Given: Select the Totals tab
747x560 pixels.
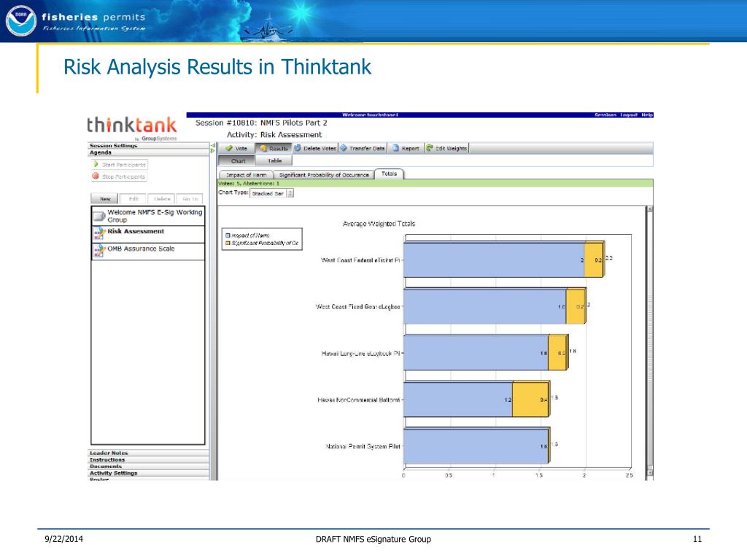Looking at the screenshot, I should tap(390, 174).
